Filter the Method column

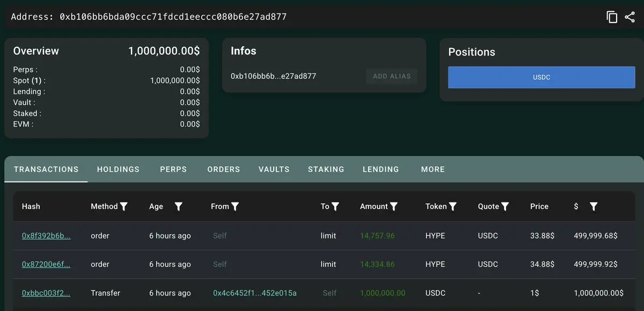124,206
